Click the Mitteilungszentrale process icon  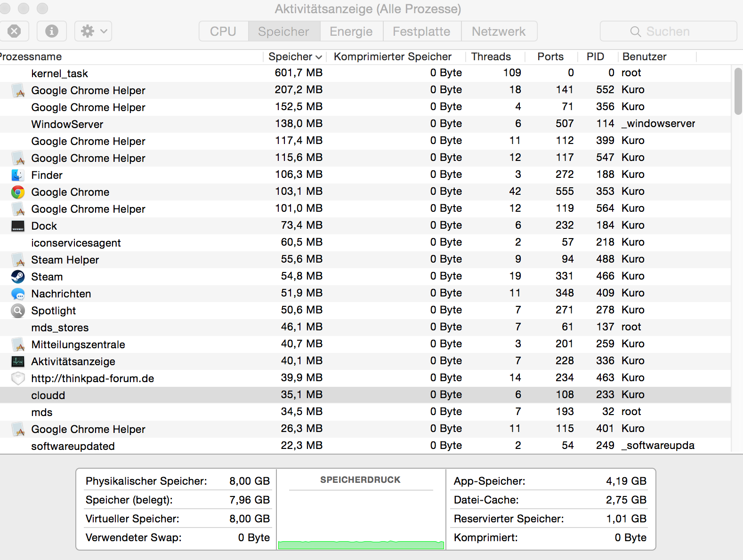click(x=18, y=344)
